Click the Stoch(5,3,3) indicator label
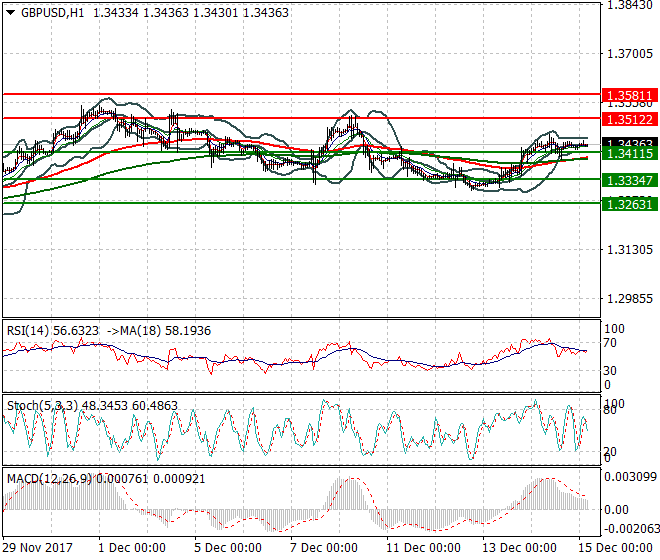 (42, 405)
